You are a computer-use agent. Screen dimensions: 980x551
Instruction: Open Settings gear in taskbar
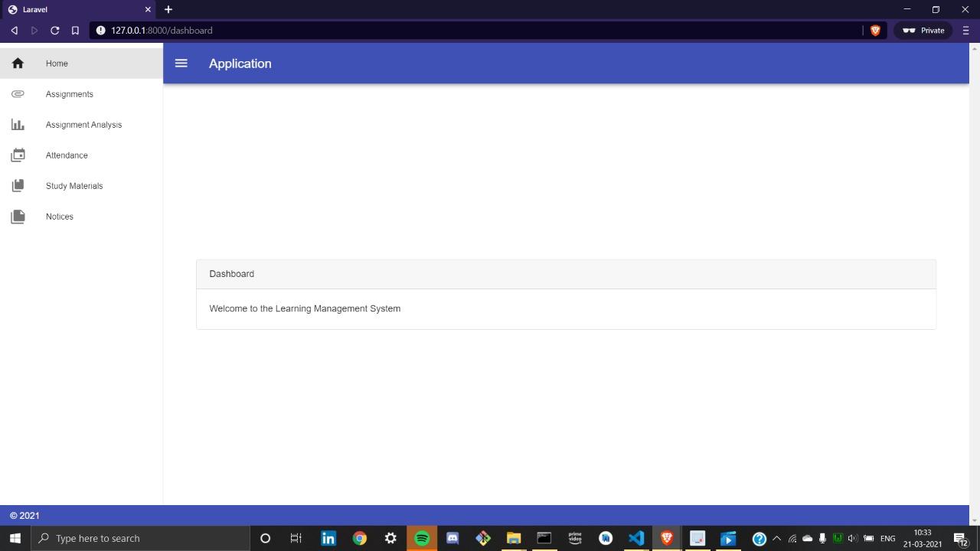390,538
